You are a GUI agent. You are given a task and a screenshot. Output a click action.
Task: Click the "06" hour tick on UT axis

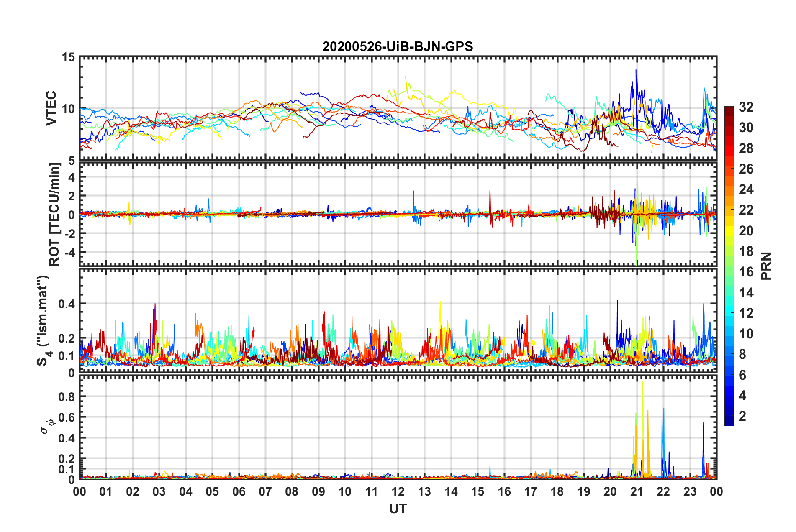[239, 491]
